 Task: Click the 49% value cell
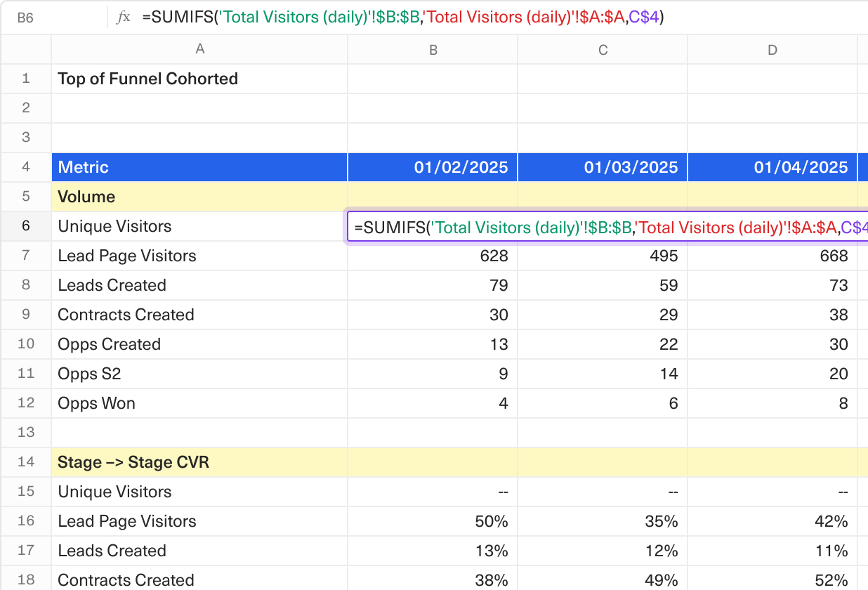(x=603, y=579)
